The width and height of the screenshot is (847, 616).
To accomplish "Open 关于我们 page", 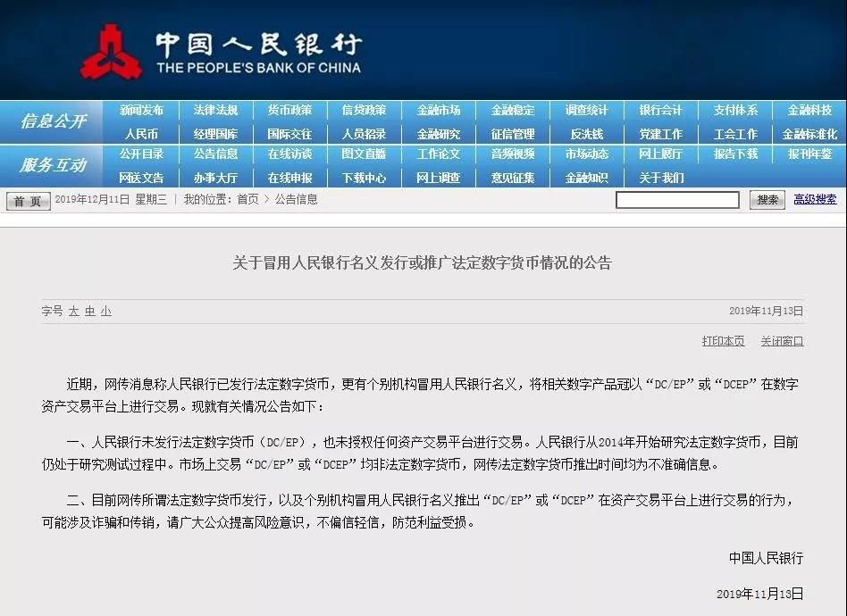I will coord(661,178).
